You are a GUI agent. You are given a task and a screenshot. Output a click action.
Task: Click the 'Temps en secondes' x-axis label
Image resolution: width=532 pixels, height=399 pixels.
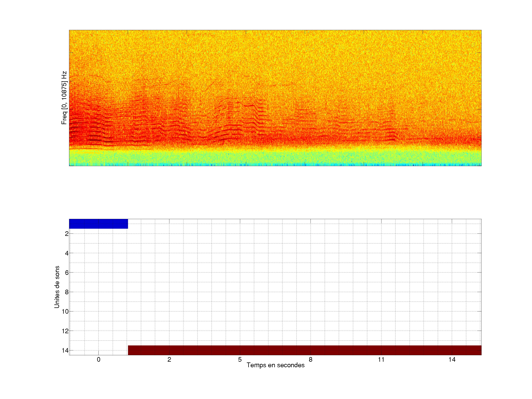pyautogui.click(x=275, y=365)
